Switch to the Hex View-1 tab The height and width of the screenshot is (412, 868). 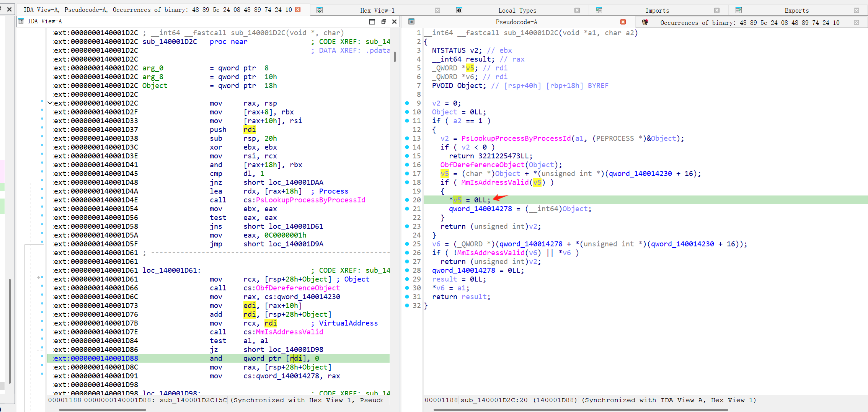click(x=377, y=10)
